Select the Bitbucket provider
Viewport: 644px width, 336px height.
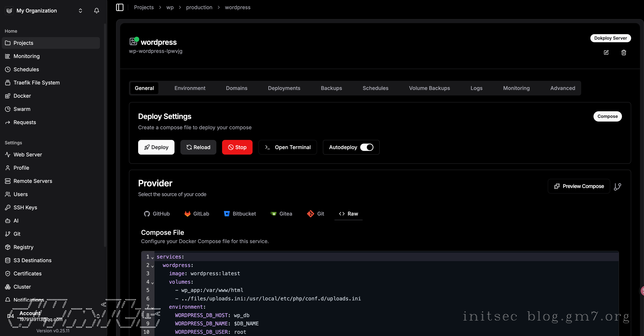point(240,214)
